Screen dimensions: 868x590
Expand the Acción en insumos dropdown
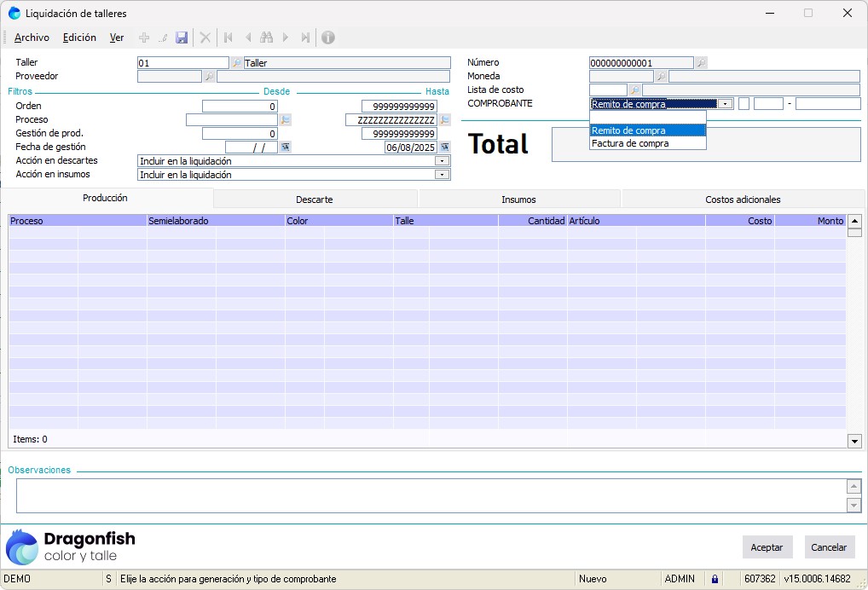(442, 175)
